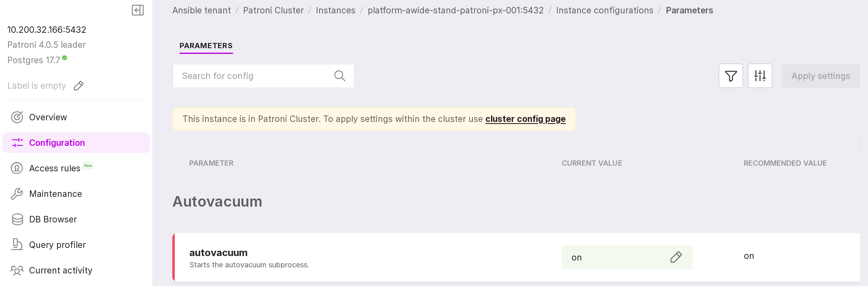Screen dimensions: 868x286
Task: Go to Instances breadcrumb
Action: click(335, 11)
